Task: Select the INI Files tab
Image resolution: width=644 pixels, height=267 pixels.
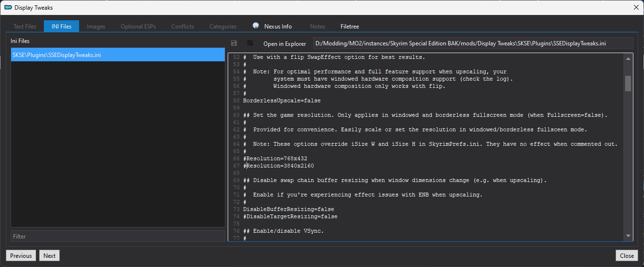Action: point(61,26)
